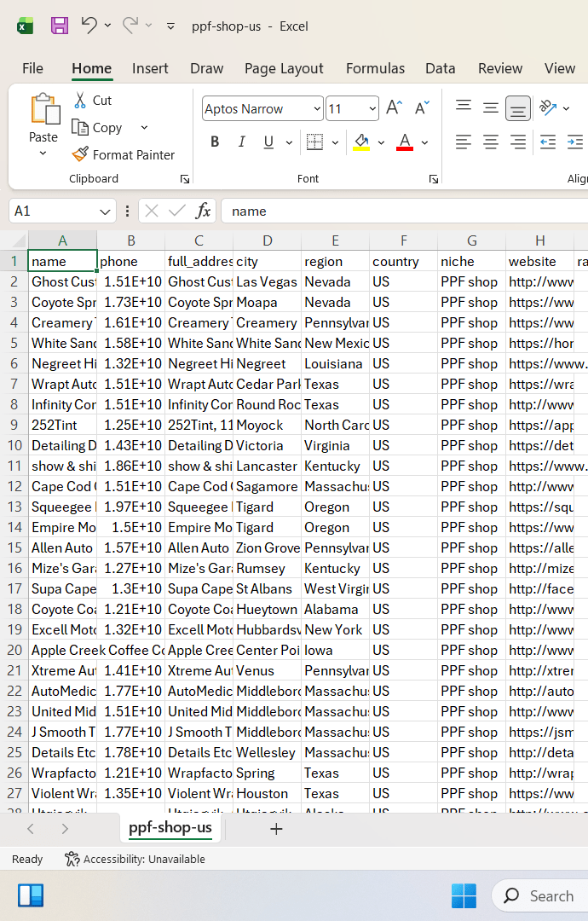Open the text Orientation tool
Image resolution: width=588 pixels, height=921 pixels.
coord(548,108)
